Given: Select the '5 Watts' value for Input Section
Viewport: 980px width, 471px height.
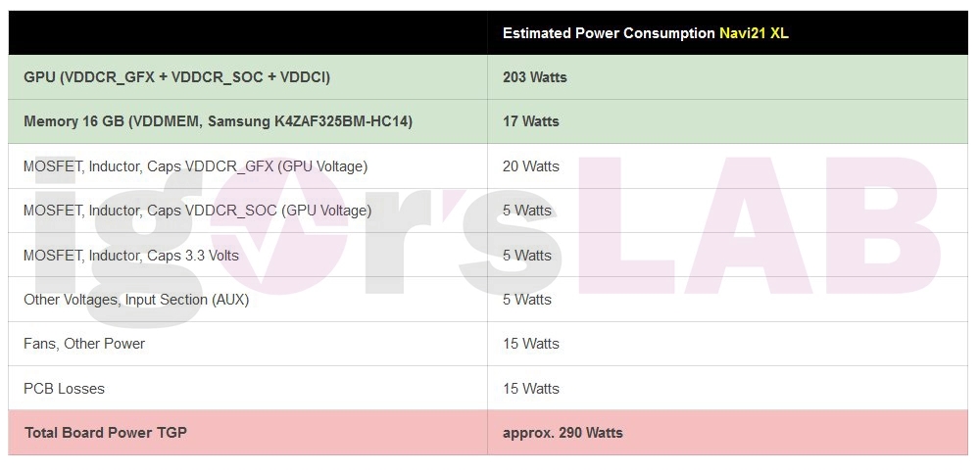Looking at the screenshot, I should (x=527, y=300).
